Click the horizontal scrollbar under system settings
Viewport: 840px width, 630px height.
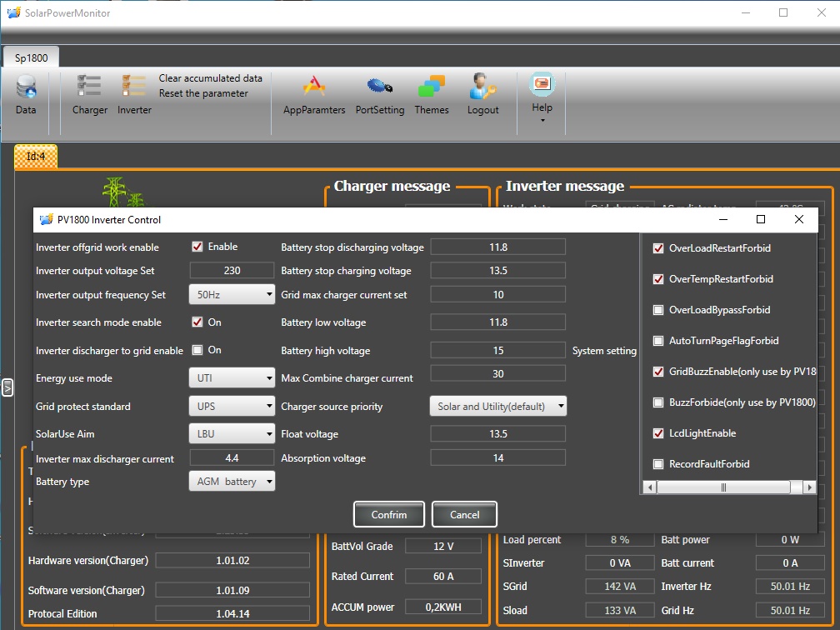tap(723, 487)
